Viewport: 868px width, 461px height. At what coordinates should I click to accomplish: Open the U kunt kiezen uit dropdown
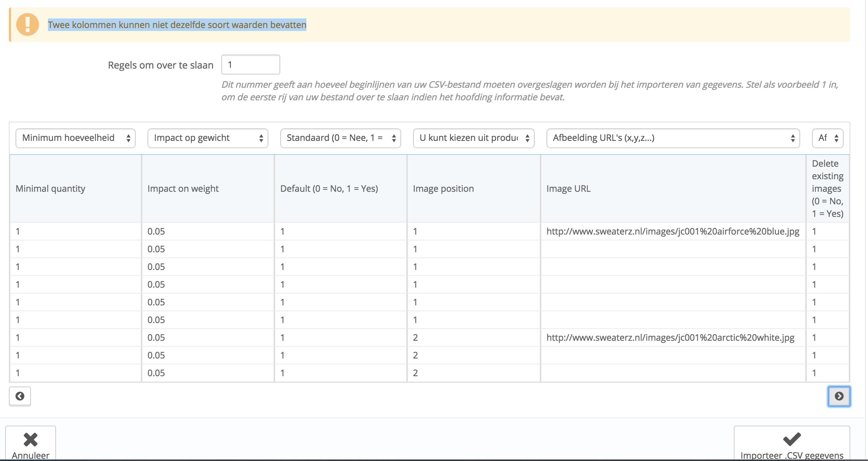(x=473, y=138)
